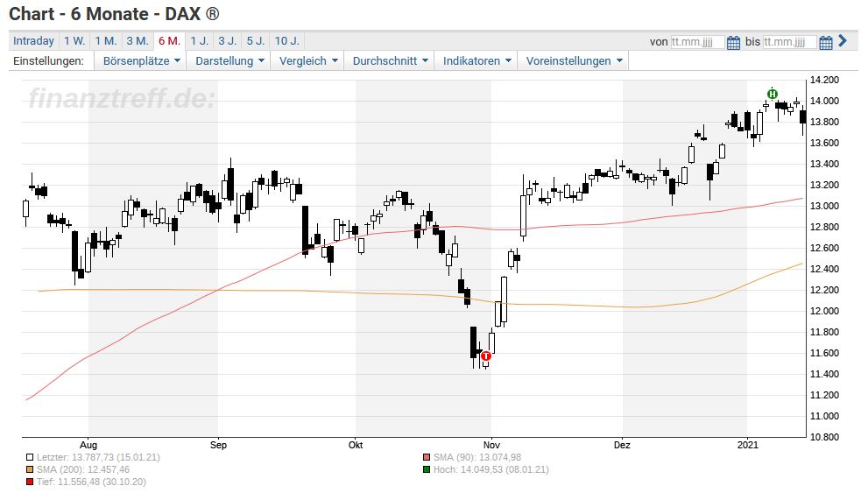Click the 'Nov' axis label
Screen dimensions: 868x493
491,445
